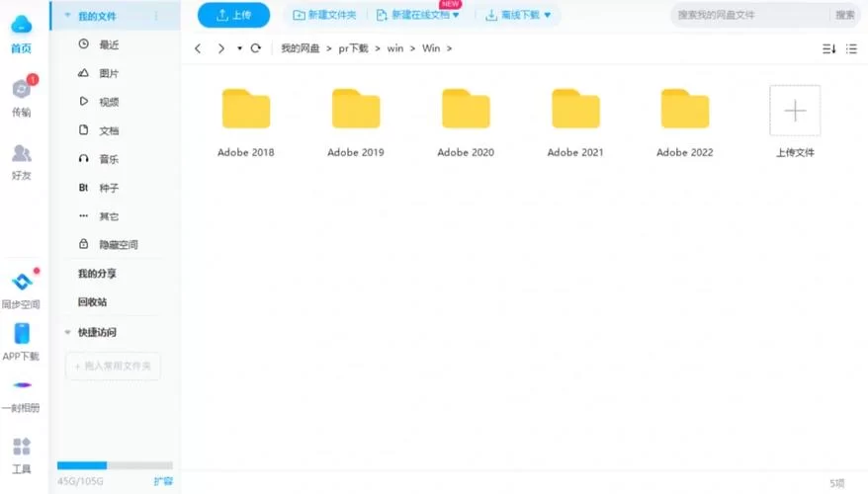
Task: Open the navigation history dropdown arrow
Action: (239, 48)
